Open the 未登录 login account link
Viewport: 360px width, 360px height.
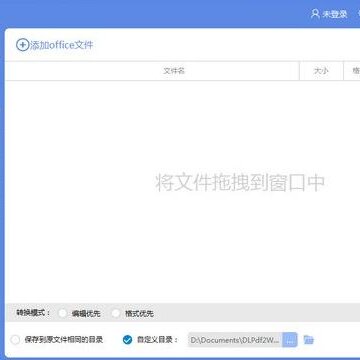tap(335, 14)
